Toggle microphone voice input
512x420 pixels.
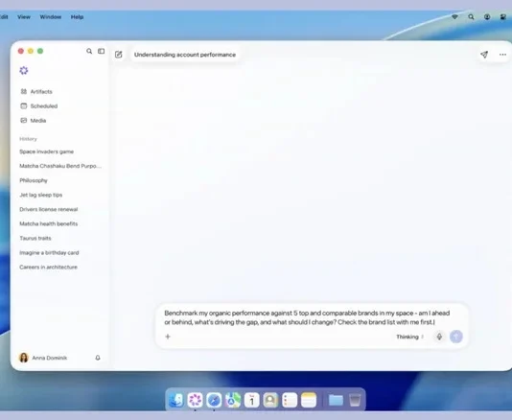(x=439, y=337)
